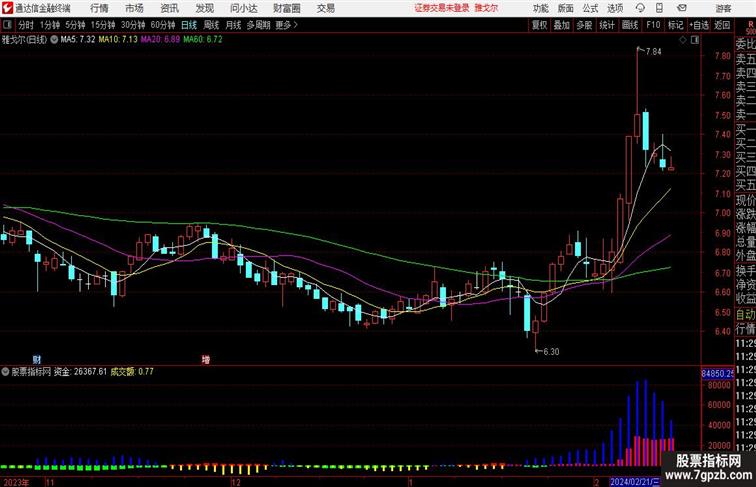756x487 pixels.
Task: Click the MA60: 6.72 indicator value
Action: click(x=203, y=40)
